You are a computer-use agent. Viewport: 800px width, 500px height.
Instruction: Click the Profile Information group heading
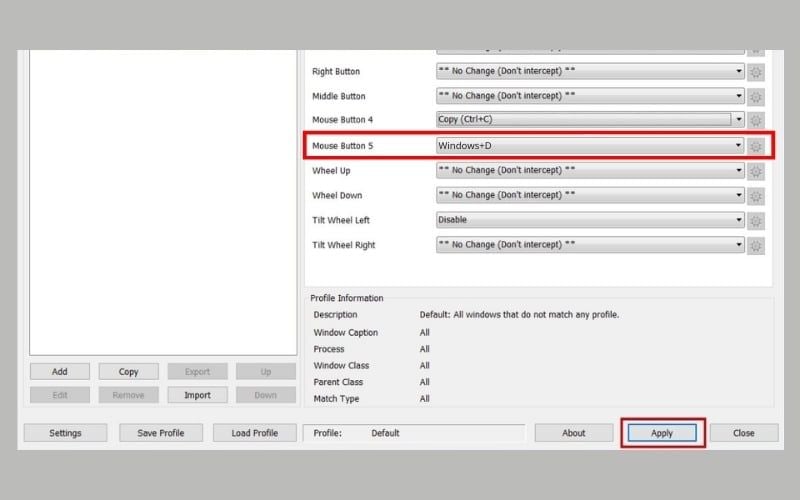coord(346,298)
